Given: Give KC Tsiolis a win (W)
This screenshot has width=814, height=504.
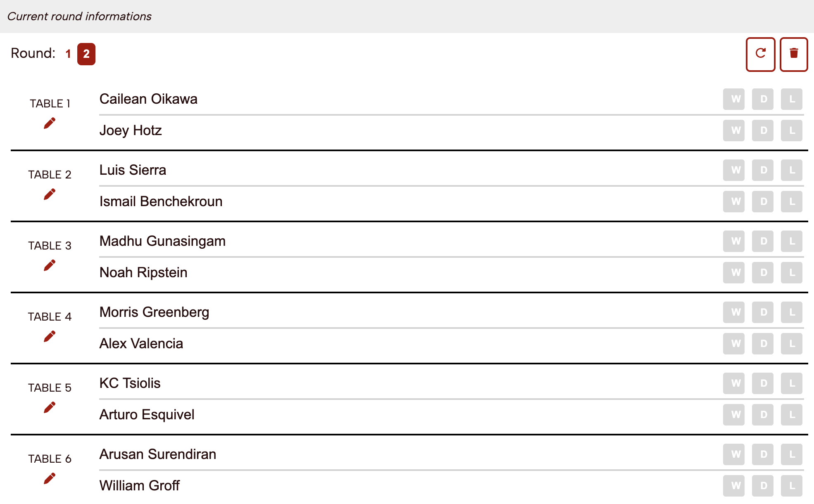Looking at the screenshot, I should coord(734,383).
